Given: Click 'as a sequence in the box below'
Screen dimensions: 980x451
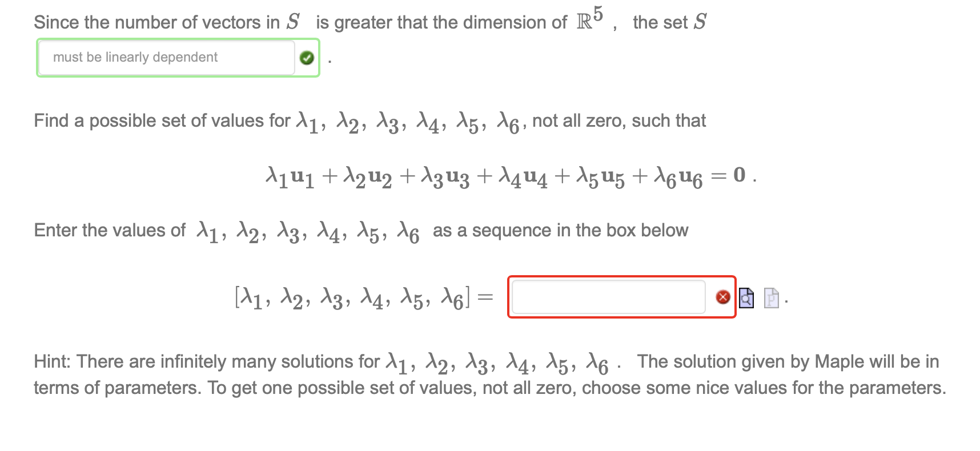Looking at the screenshot, I should 560,230.
